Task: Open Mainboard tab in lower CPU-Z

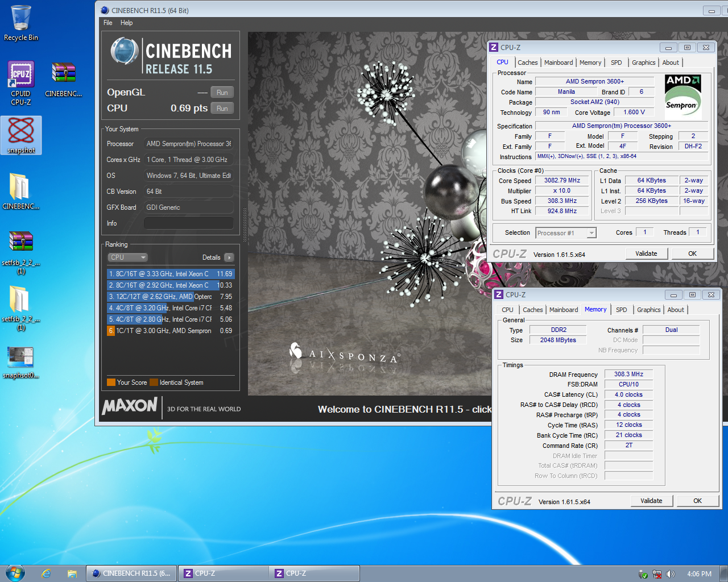Action: pos(564,310)
